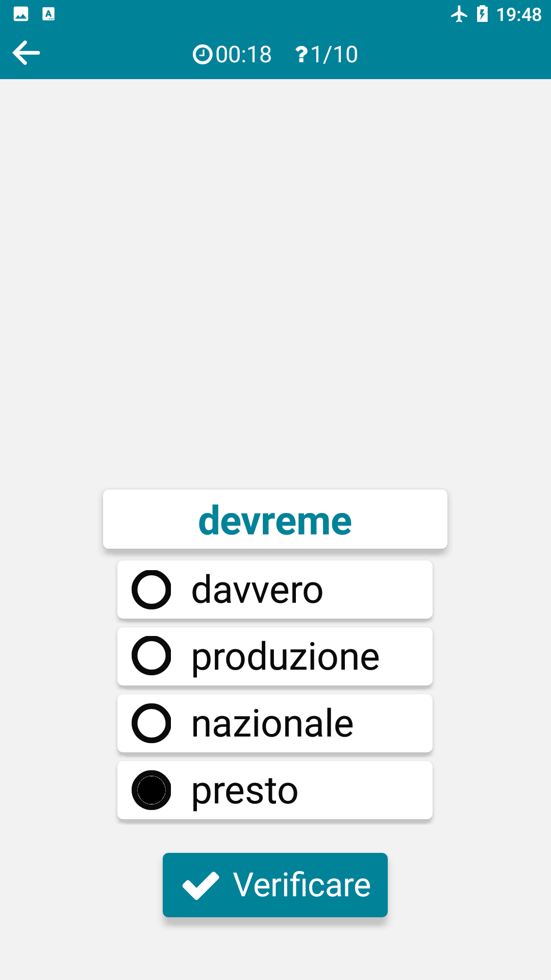The image size is (551, 980).
Task: Tap the clock timer icon
Action: pyautogui.click(x=202, y=54)
